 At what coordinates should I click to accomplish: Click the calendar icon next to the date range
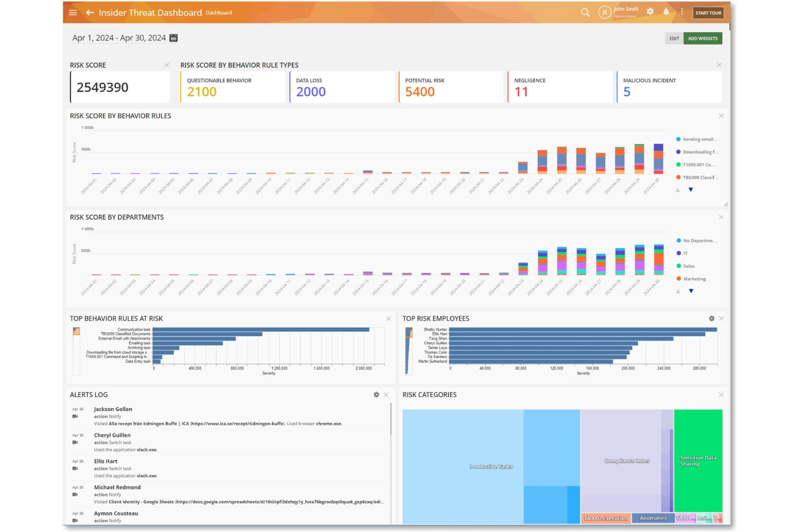pos(173,38)
